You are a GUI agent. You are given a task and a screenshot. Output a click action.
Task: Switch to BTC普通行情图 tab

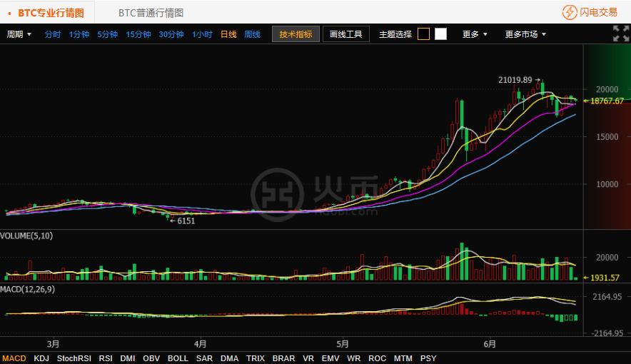tap(151, 13)
